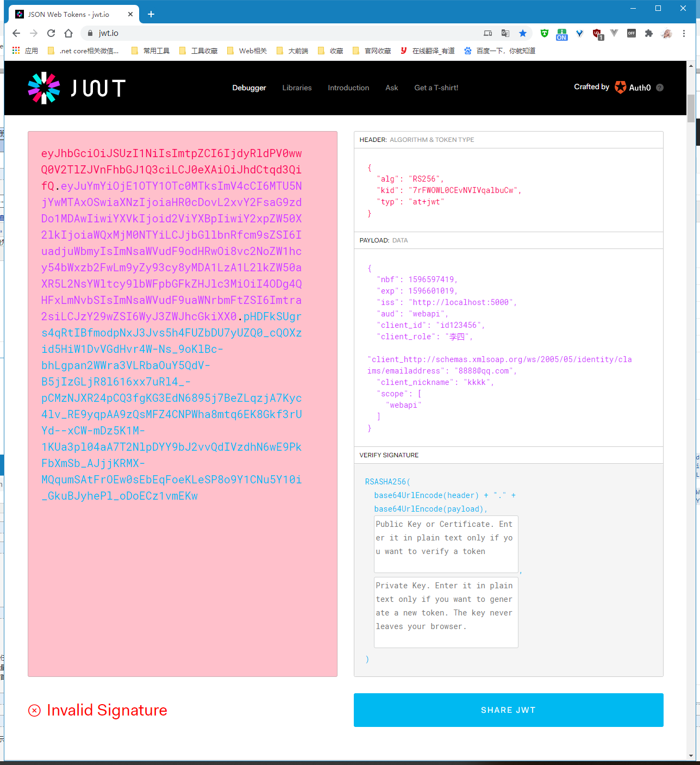Click the translate icon in the address bar
Viewport: 700px width, 765px height.
(x=505, y=33)
